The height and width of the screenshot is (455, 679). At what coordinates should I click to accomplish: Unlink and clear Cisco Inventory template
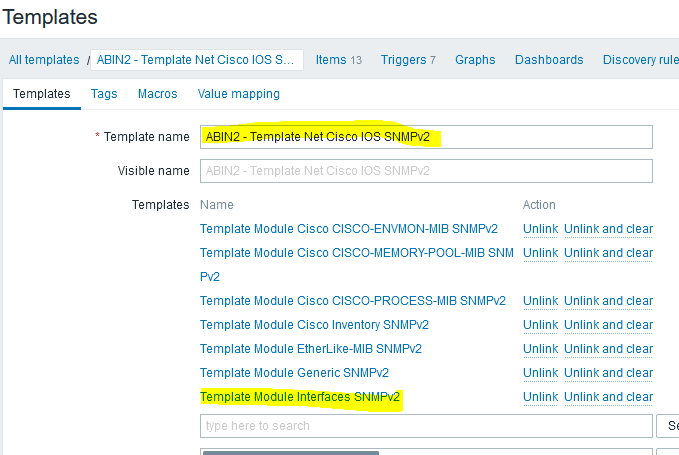click(x=608, y=325)
